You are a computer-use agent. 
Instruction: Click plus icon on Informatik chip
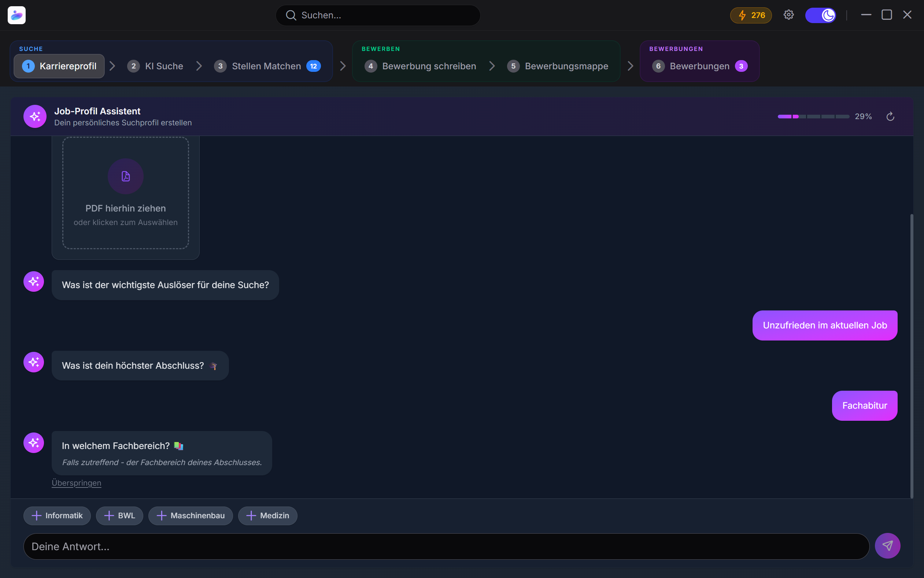click(x=36, y=515)
